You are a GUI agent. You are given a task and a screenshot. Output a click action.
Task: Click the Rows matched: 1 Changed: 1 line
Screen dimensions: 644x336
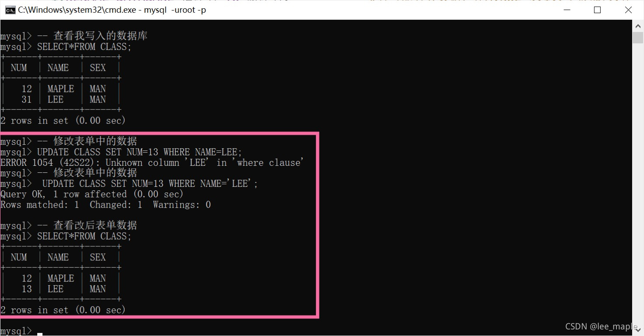[105, 205]
